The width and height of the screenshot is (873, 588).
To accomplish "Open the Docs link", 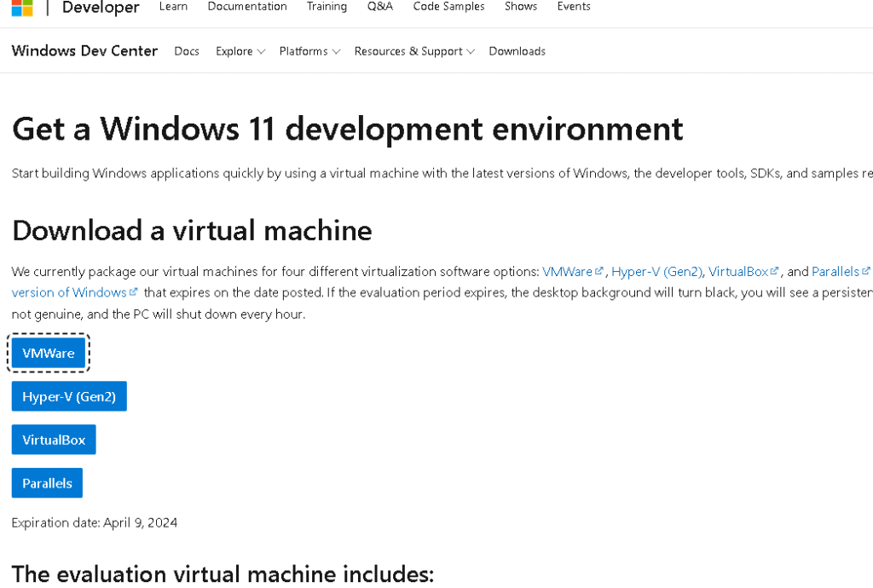I will click(x=187, y=51).
